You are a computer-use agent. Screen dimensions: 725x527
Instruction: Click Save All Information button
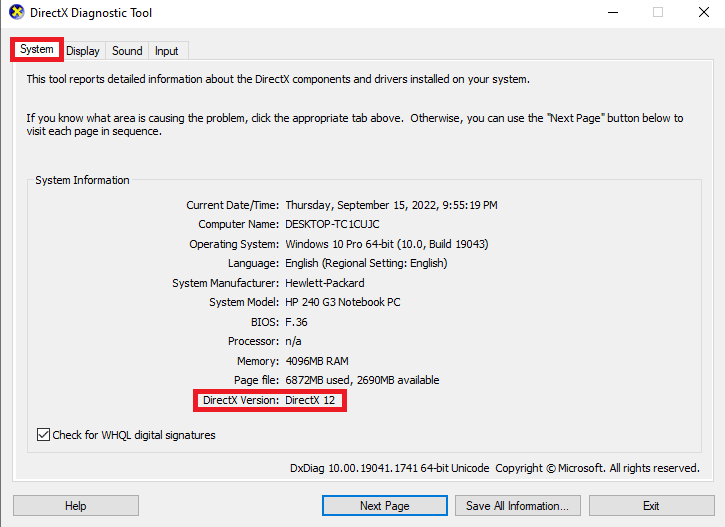[517, 506]
